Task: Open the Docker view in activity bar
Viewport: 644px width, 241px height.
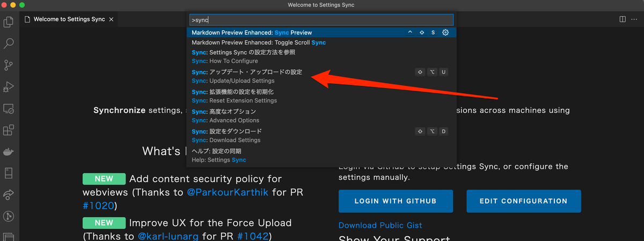Action: (9, 151)
